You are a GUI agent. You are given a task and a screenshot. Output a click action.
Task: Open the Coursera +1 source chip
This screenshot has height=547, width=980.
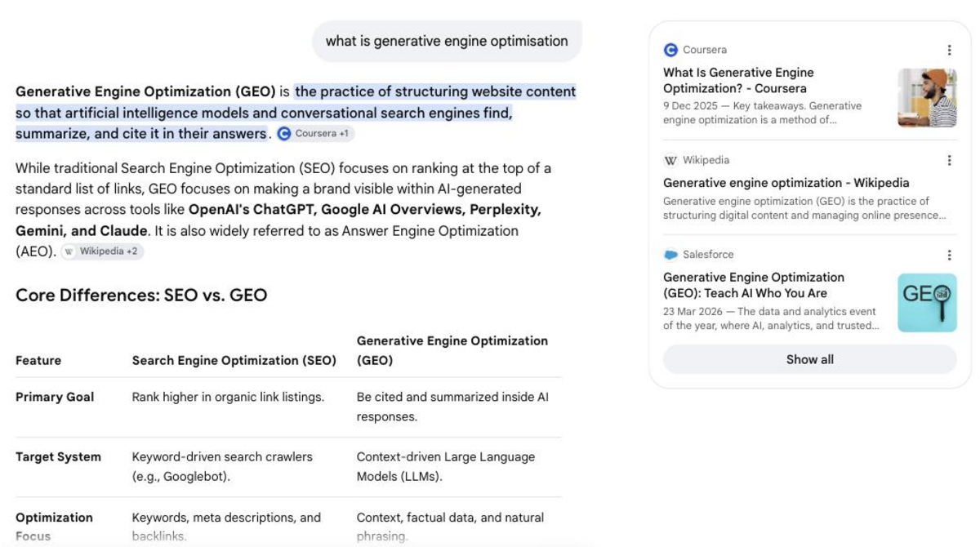click(x=314, y=134)
